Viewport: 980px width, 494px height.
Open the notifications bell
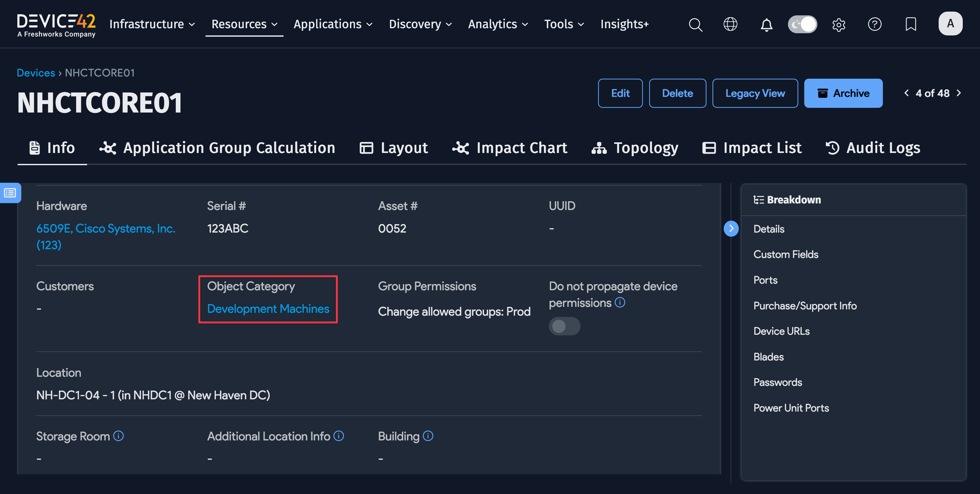pos(767,24)
